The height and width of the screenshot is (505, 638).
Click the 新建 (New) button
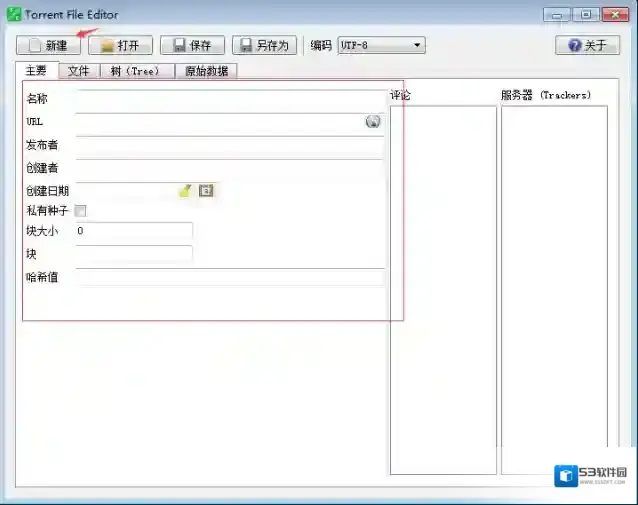48,46
